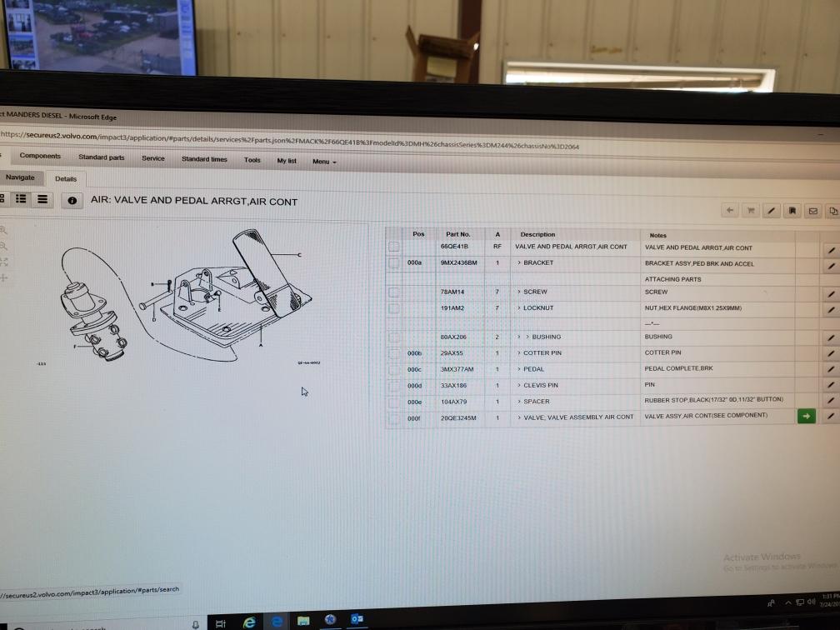
Task: Zoom out of the parts diagram
Action: point(3,247)
